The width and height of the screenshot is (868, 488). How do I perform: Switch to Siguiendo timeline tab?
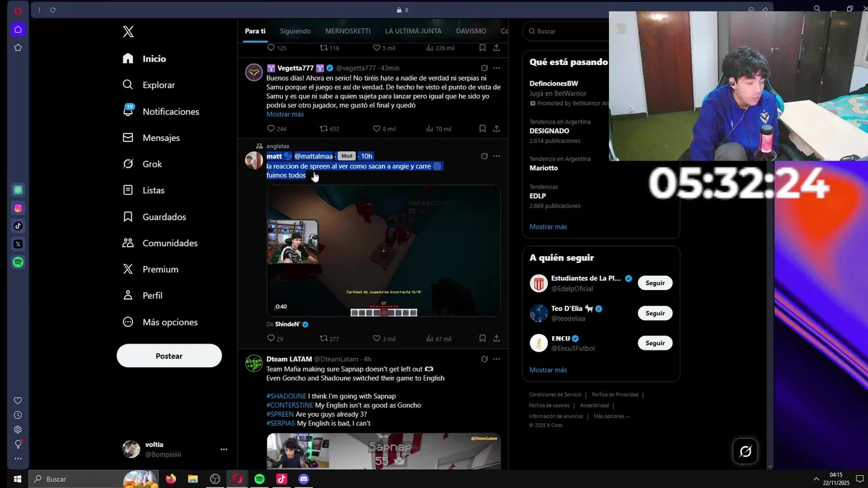pos(295,31)
